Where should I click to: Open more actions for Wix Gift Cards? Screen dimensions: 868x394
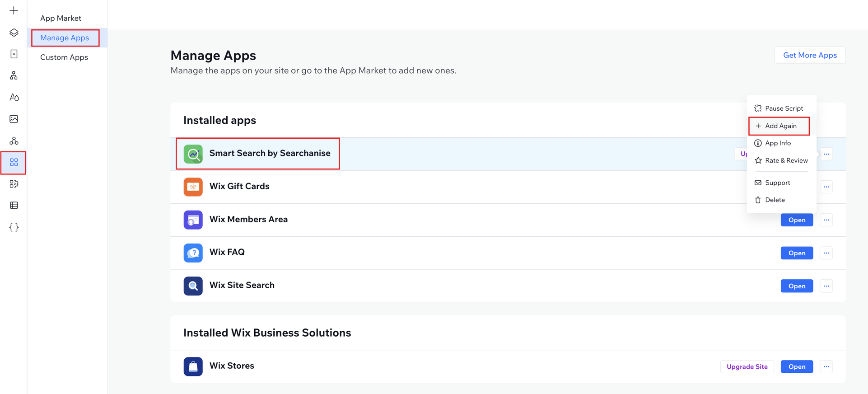coord(826,187)
